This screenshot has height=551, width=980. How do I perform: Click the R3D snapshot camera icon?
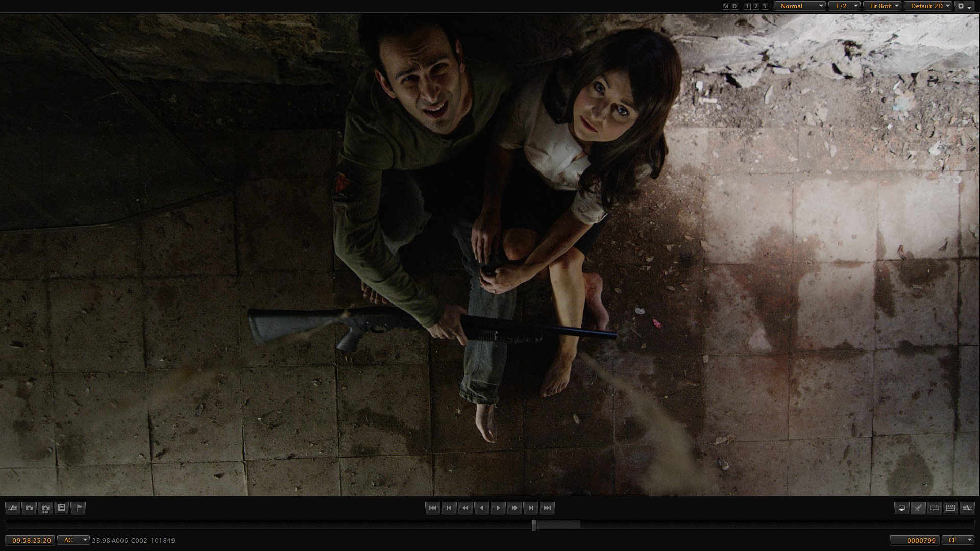pos(45,508)
